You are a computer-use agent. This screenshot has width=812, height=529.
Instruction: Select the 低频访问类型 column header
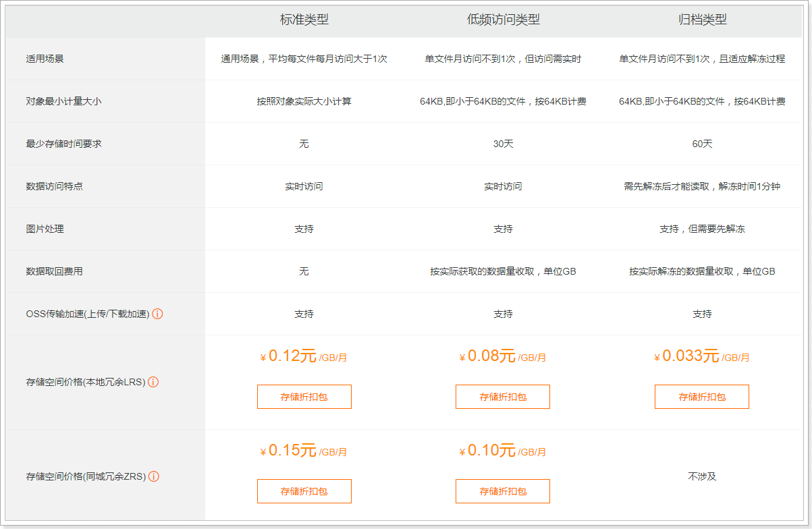click(503, 20)
